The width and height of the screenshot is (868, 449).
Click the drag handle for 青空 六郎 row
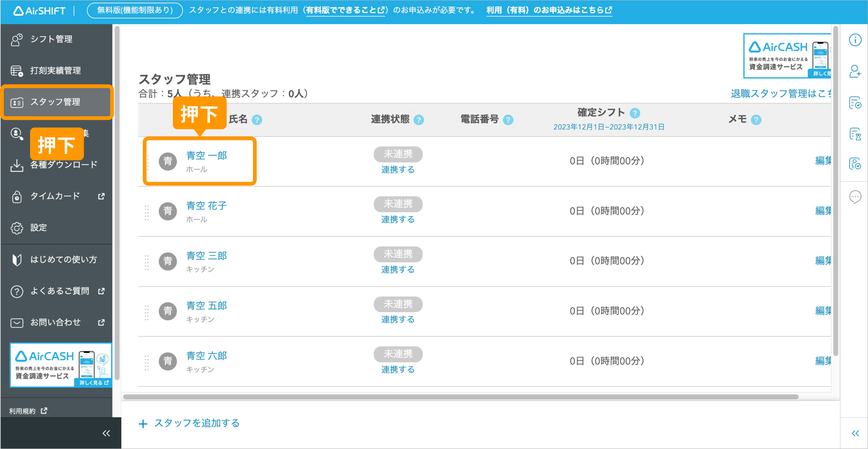pyautogui.click(x=147, y=363)
